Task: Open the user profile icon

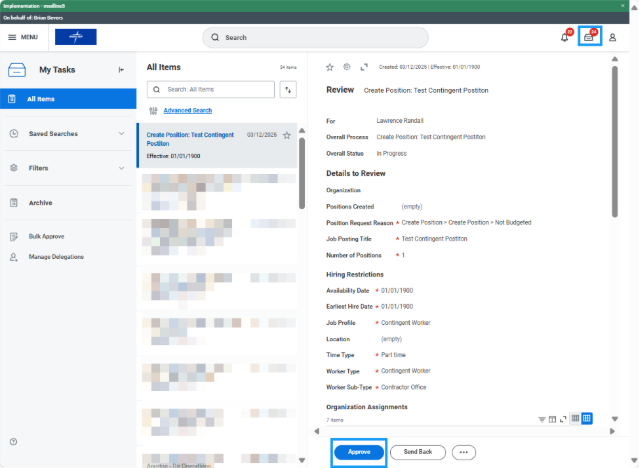Action: pyautogui.click(x=613, y=38)
